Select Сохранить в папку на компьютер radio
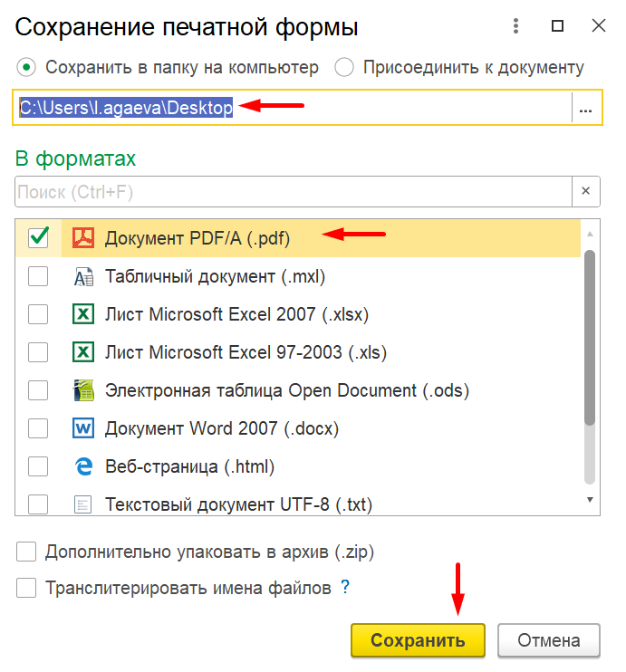626x672 pixels. click(26, 67)
